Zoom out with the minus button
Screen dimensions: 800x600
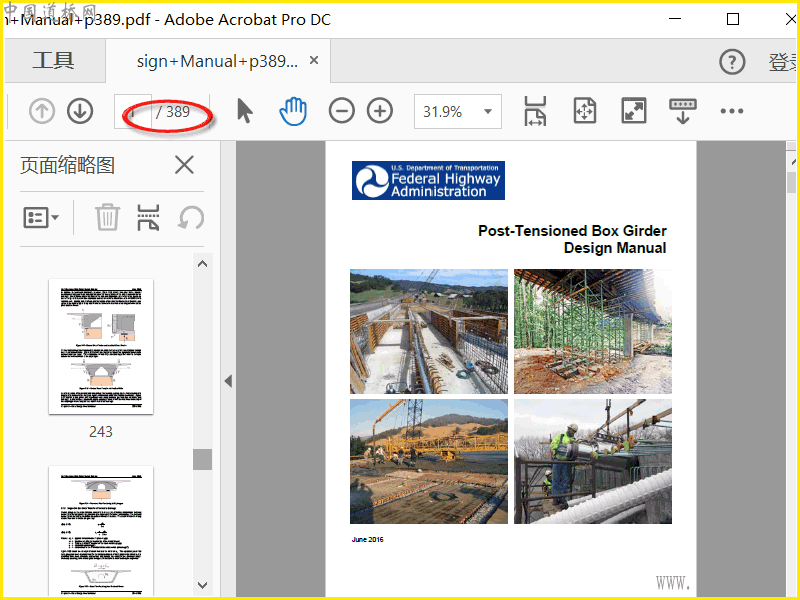pos(342,112)
